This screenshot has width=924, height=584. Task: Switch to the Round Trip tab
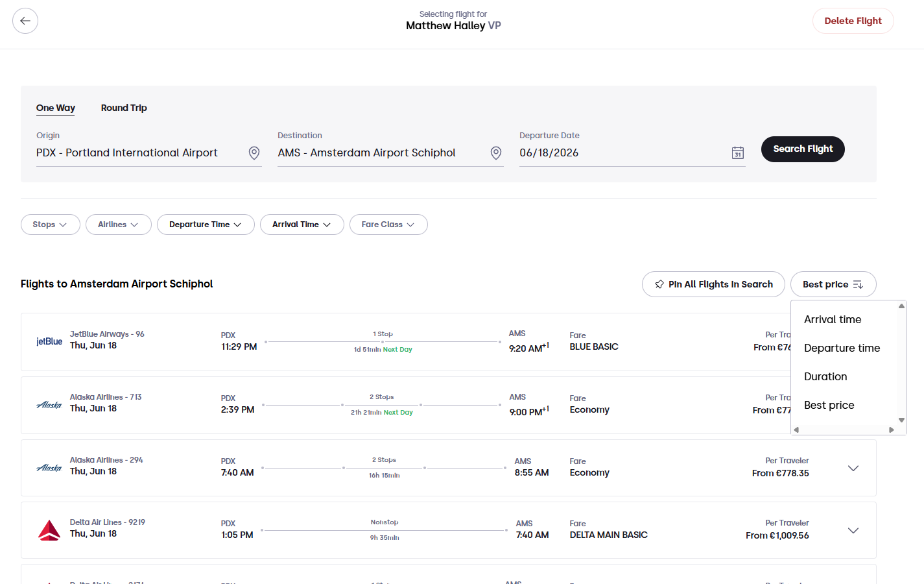[124, 108]
